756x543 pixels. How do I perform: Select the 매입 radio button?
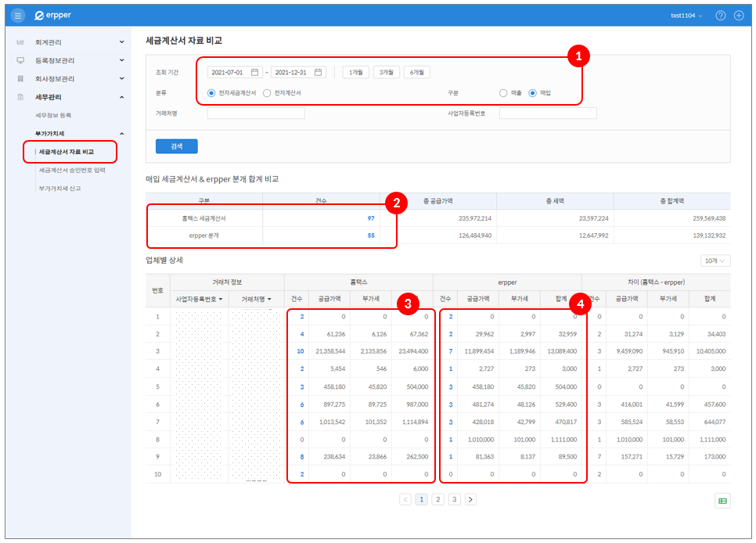[x=533, y=93]
